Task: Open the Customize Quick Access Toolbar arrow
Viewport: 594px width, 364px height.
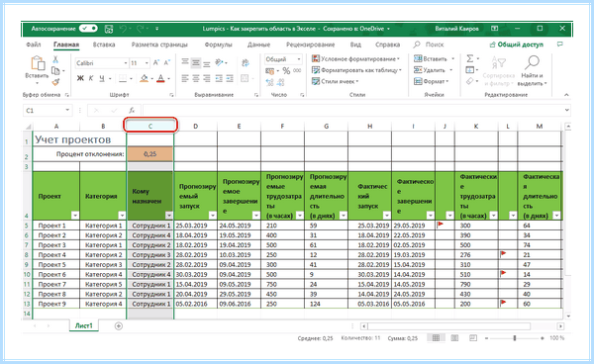Action: 156,29
